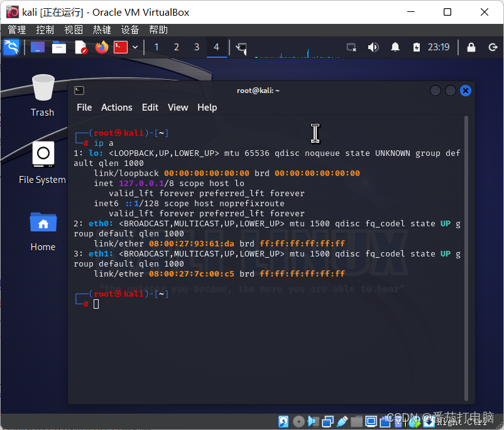Launch Firefox from the Kali panel
Image resolution: width=504 pixels, height=430 pixels.
click(x=102, y=47)
